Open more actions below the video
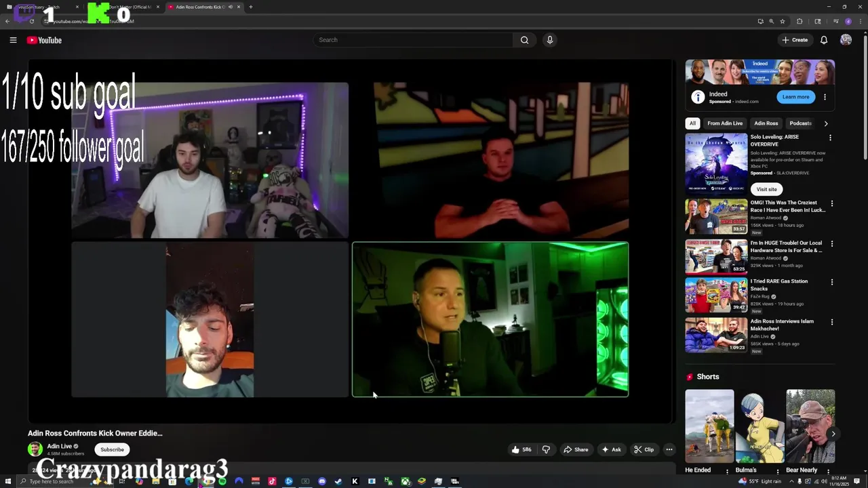The height and width of the screenshot is (488, 868). 669,449
